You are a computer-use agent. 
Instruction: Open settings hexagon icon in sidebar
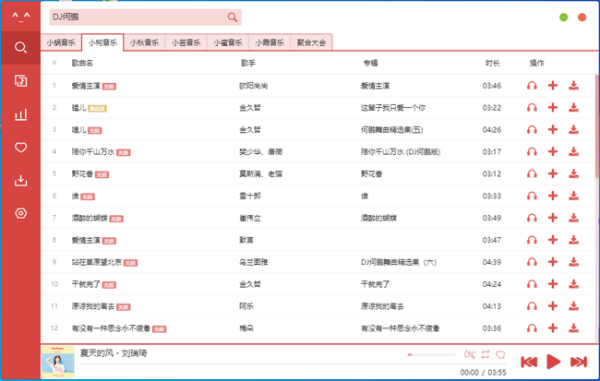pyautogui.click(x=21, y=213)
